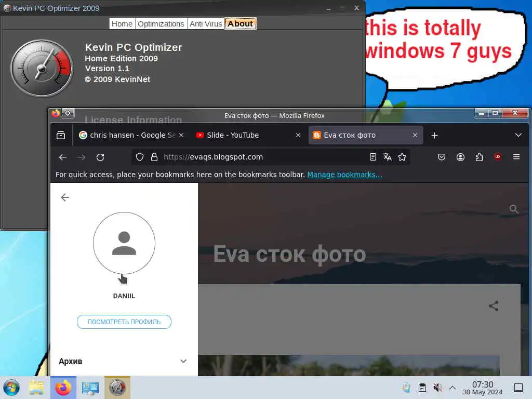Close the chris hansen Google tab

pos(181,135)
